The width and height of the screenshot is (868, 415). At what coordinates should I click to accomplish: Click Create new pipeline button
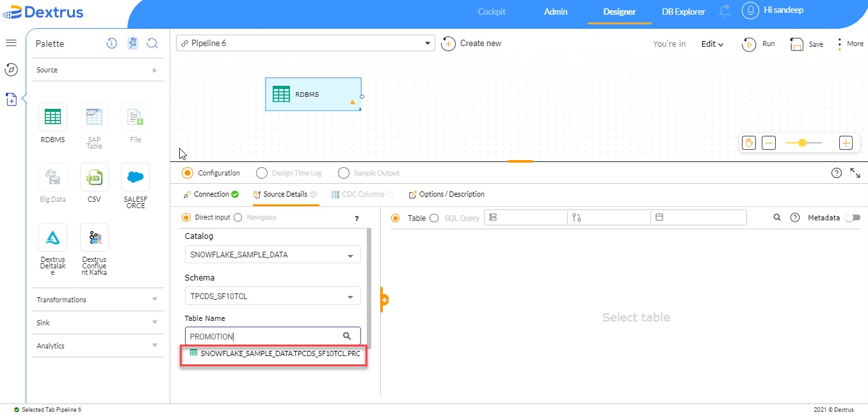coord(472,44)
